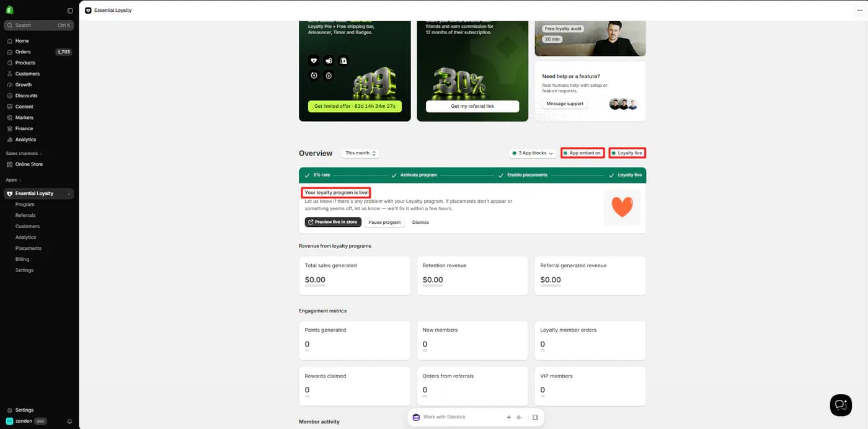Click Preview live in store button
The image size is (868, 429).
333,222
